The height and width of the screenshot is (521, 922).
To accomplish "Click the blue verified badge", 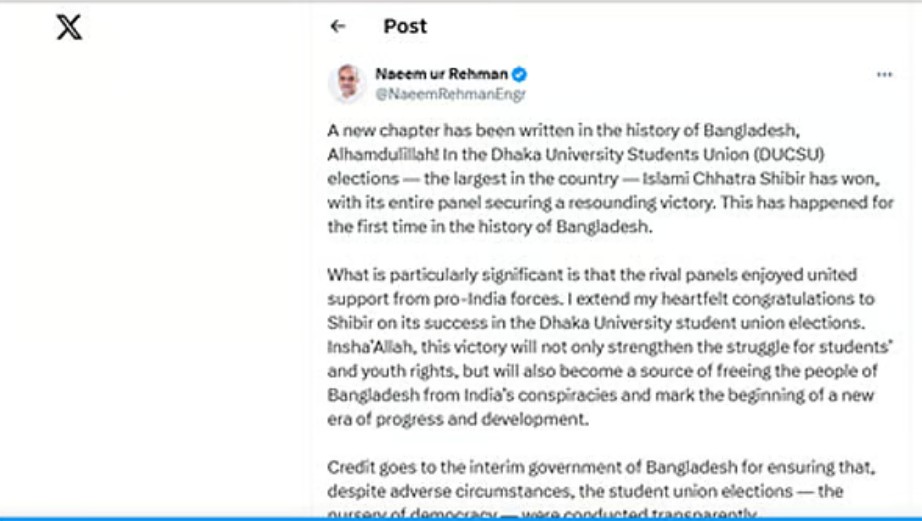I will [x=520, y=75].
